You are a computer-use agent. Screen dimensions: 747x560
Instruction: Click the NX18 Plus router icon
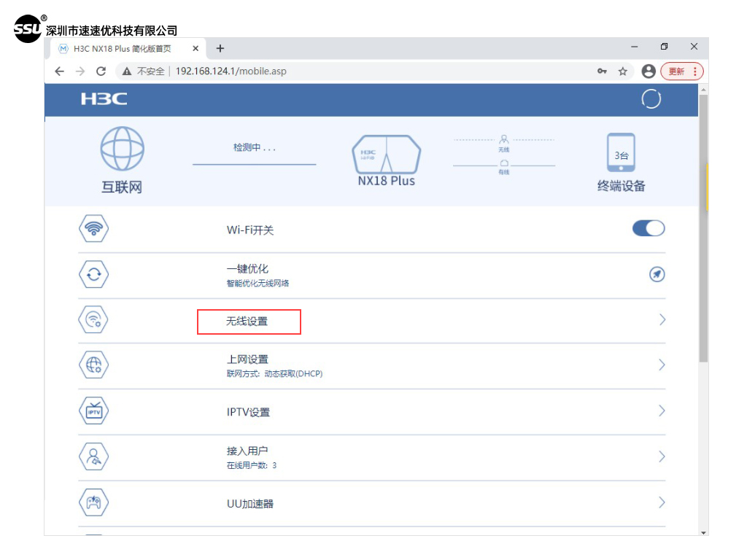pos(386,154)
